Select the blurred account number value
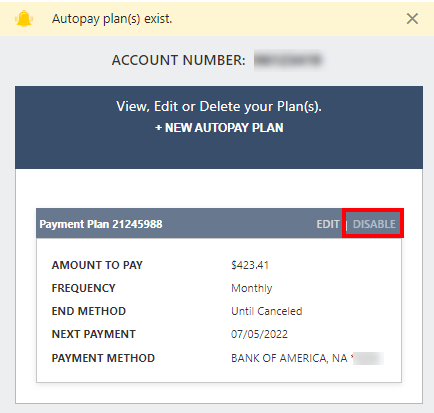 (x=288, y=60)
